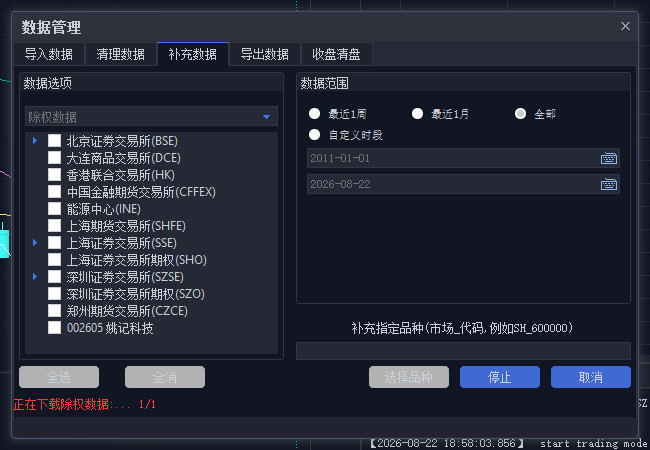Image resolution: width=650 pixels, height=450 pixels.
Task: Expand 上海证券交易所(SSE) tree node
Action: [35, 243]
